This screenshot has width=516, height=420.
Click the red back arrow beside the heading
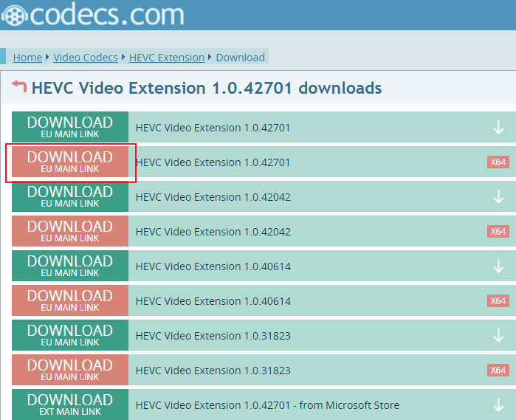click(x=19, y=86)
